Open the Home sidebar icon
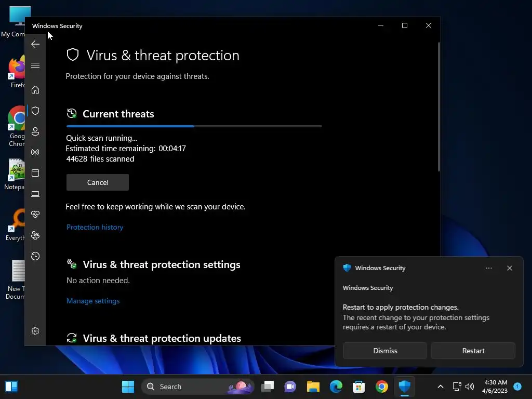This screenshot has height=399, width=532. point(35,89)
